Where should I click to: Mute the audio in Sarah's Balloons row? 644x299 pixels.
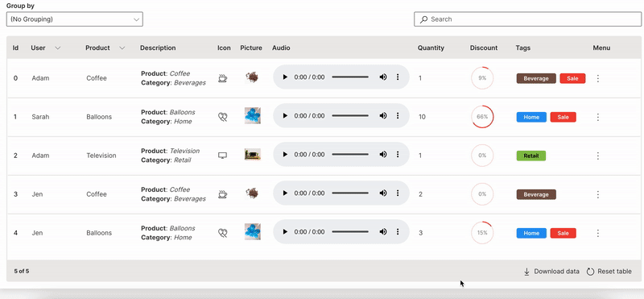(x=383, y=116)
